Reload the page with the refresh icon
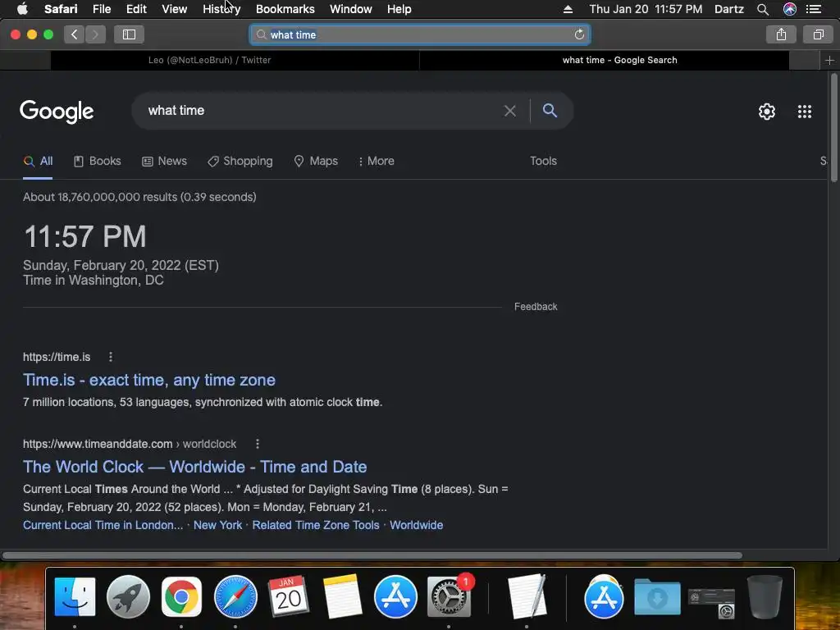 click(579, 34)
